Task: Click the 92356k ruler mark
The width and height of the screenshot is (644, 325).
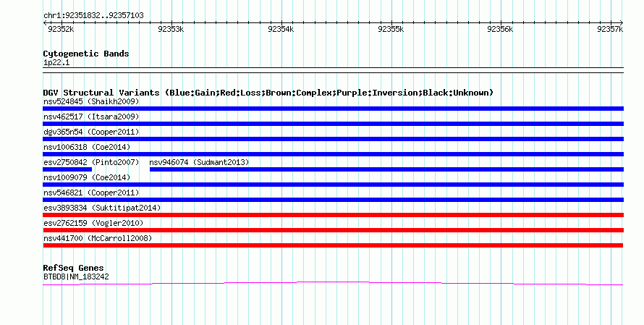Action: coord(500,29)
